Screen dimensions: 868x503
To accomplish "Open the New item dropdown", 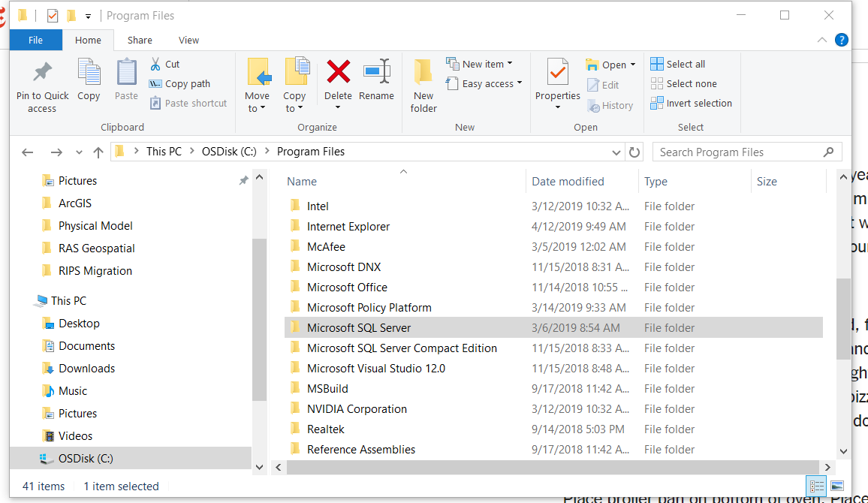I will pyautogui.click(x=484, y=63).
